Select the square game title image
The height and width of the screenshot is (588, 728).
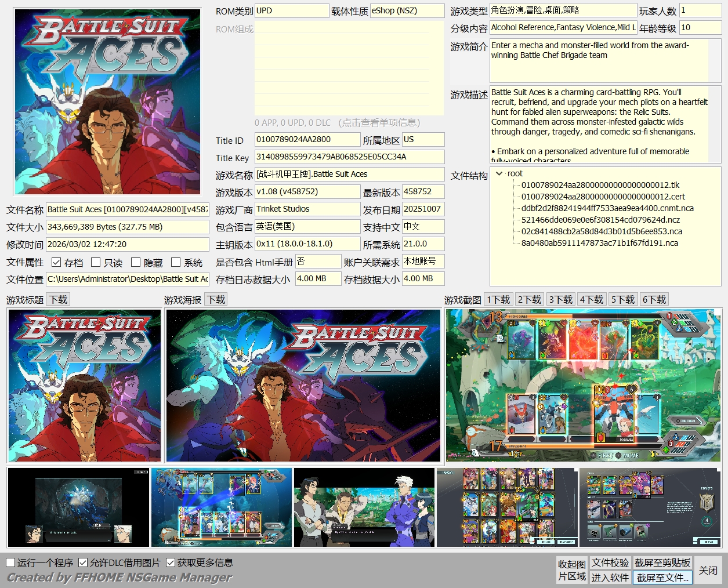tap(85, 386)
